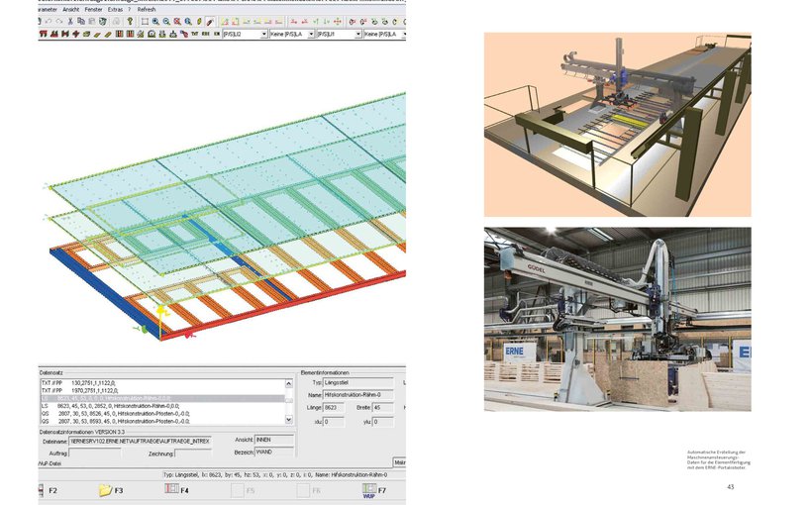Click the red four-way move arrows icon
The height and width of the screenshot is (505, 812).
(337, 21)
